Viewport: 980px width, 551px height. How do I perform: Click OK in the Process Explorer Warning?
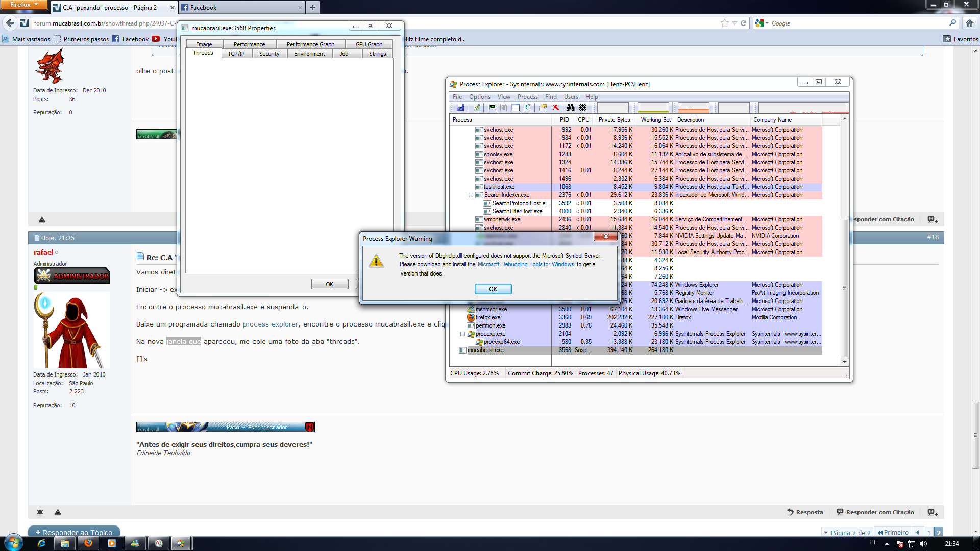click(x=493, y=289)
